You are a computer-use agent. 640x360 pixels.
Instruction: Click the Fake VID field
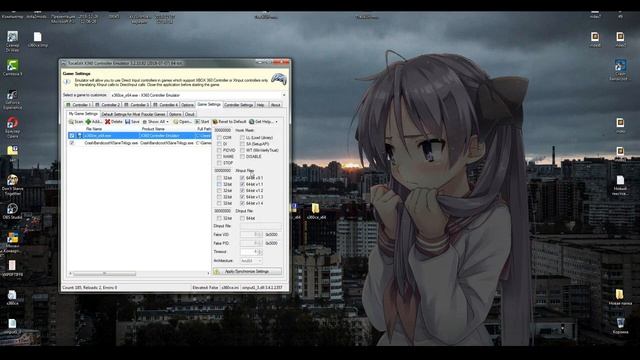click(251, 235)
